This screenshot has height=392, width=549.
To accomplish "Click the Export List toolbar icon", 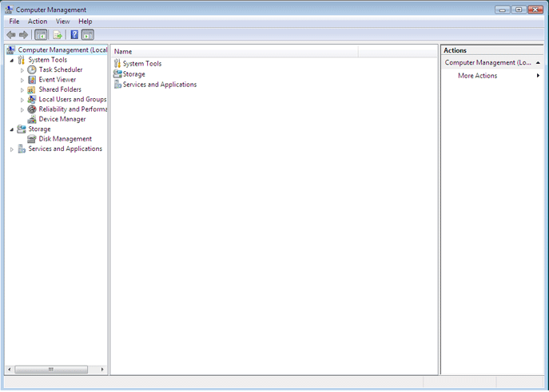I will 58,34.
